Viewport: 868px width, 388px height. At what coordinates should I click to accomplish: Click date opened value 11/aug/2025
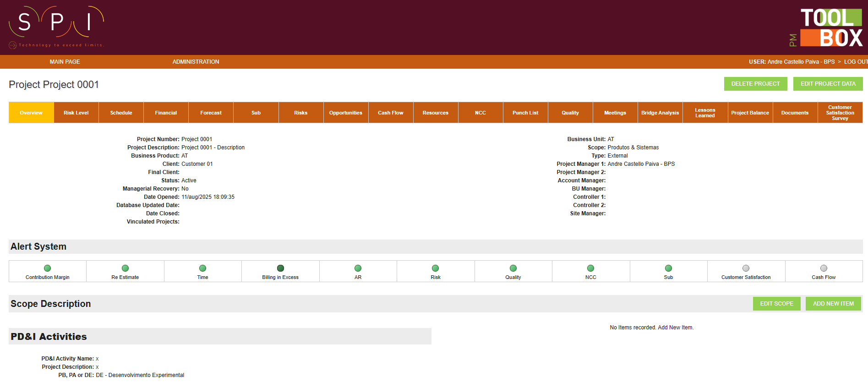[208, 197]
